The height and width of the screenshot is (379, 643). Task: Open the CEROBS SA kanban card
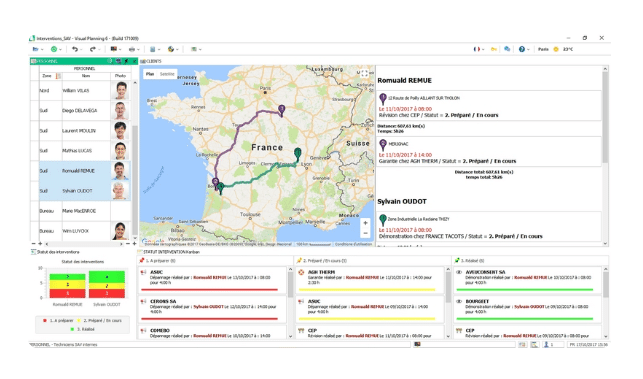point(212,309)
